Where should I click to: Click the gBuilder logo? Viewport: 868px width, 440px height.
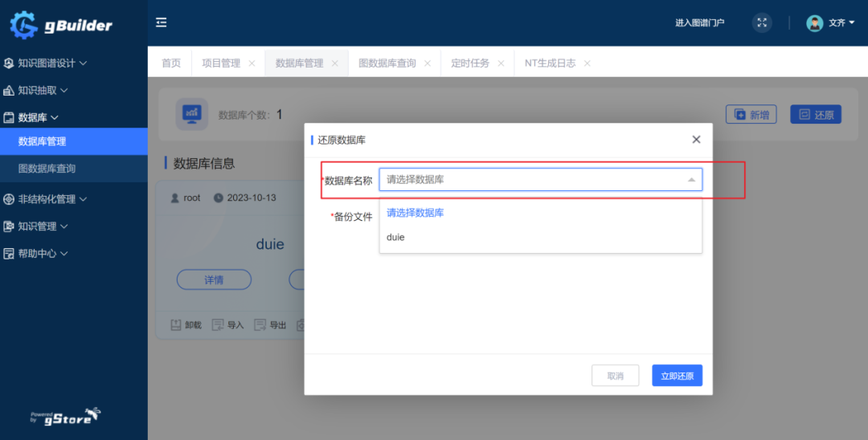coord(61,24)
